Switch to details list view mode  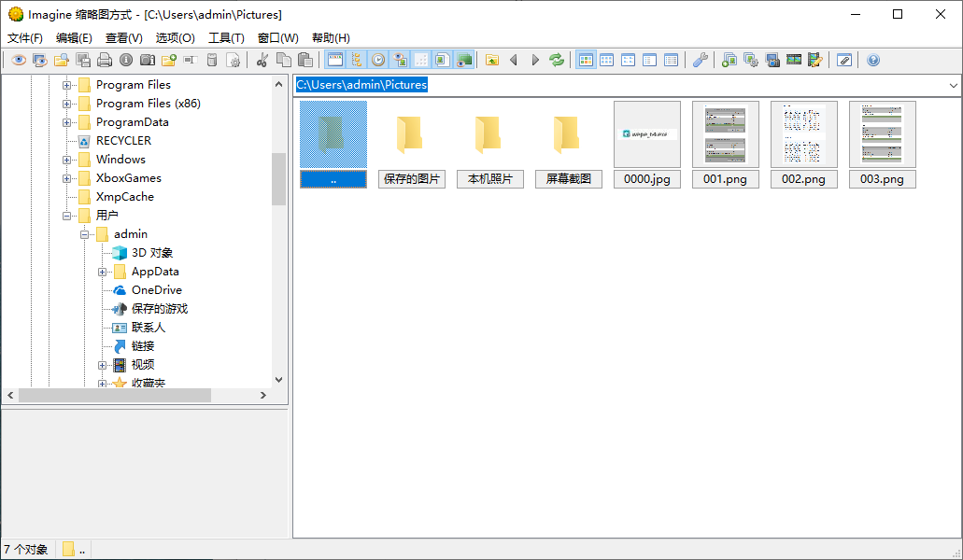click(672, 60)
